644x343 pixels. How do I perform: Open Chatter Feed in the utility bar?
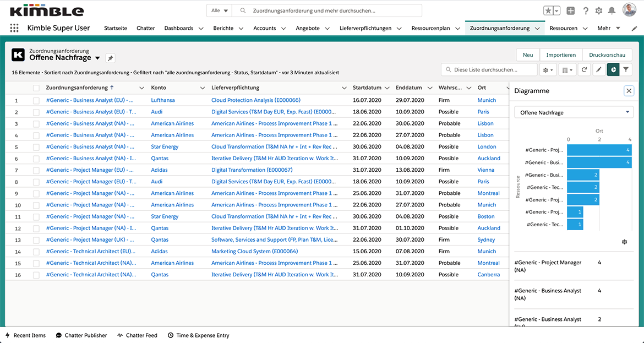click(x=137, y=335)
